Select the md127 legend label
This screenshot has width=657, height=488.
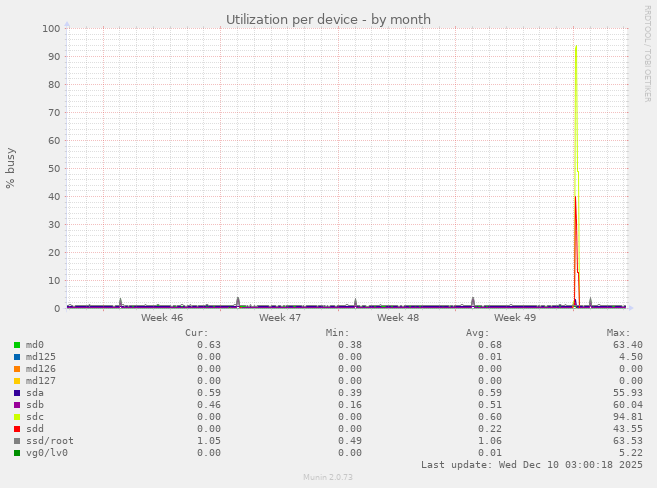(41, 381)
